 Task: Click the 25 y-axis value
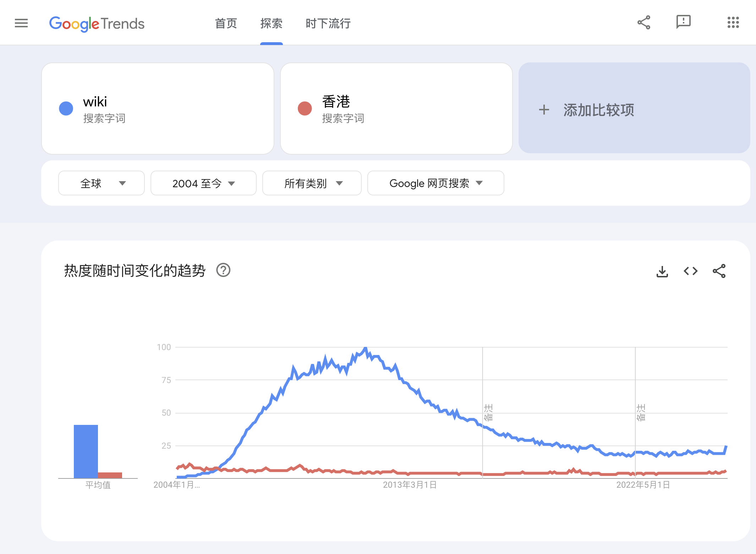pyautogui.click(x=166, y=446)
